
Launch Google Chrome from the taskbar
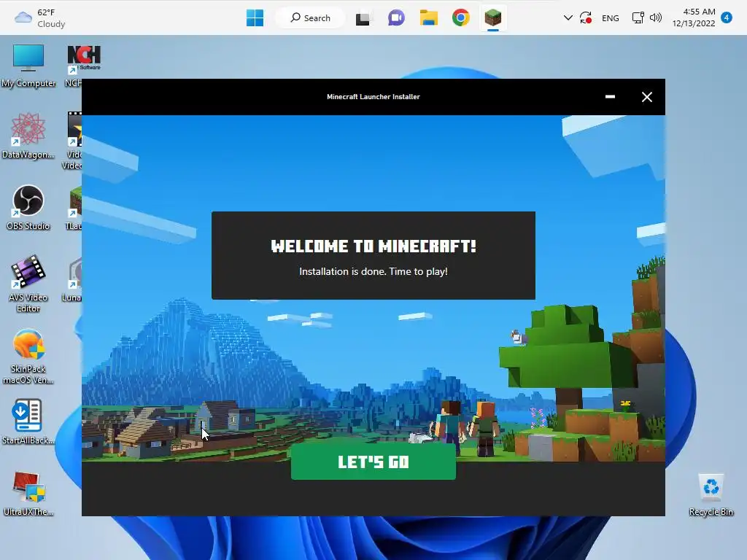pos(461,18)
